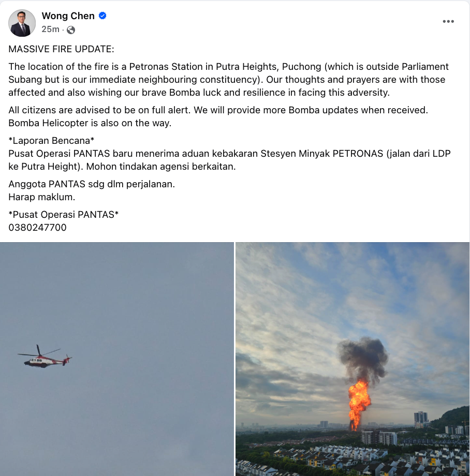Screen dimensions: 470x476
Task: Click the red and white Bomba helicopter
Action: click(x=45, y=357)
